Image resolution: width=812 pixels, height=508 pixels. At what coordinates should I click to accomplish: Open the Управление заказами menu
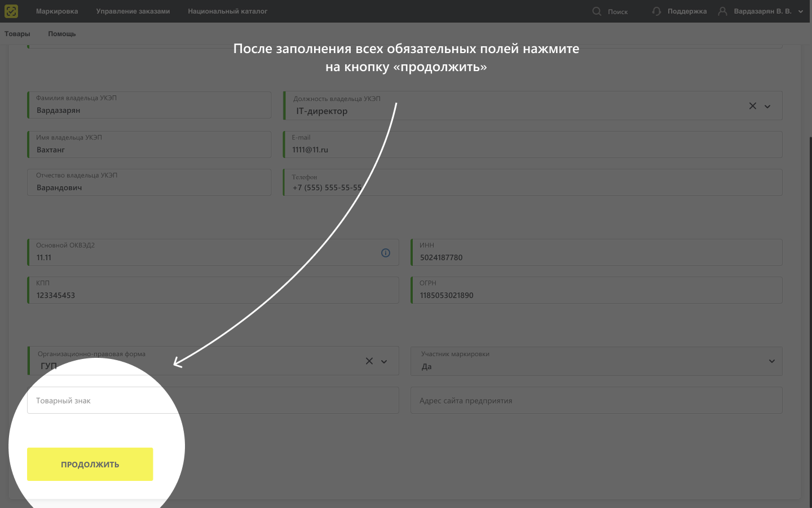133,11
